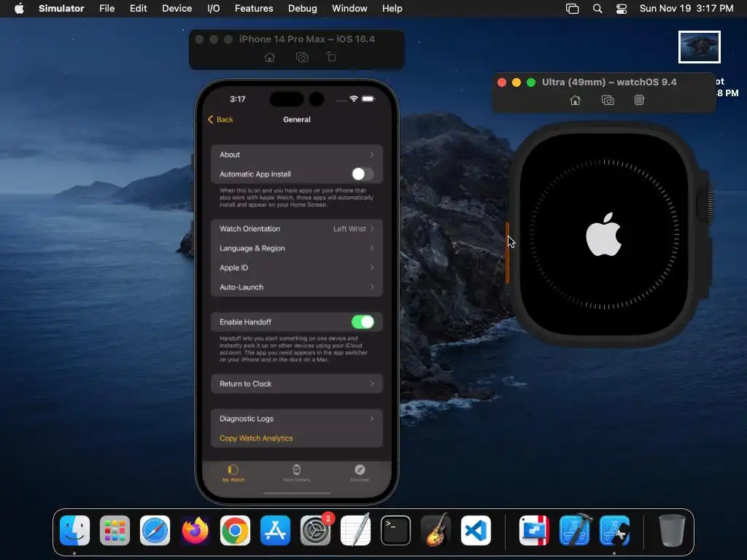Open Return to Clock row
747x560 pixels.
[x=296, y=384]
